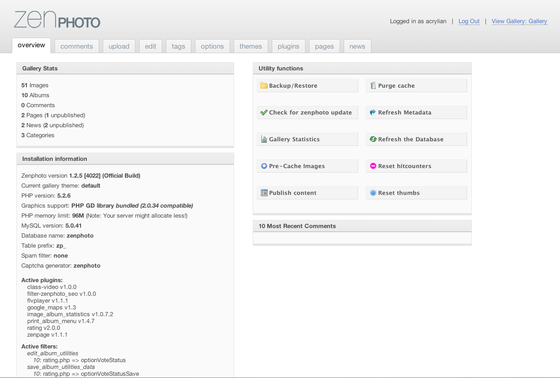Click the Backup/Restore folder icon

pos(264,86)
